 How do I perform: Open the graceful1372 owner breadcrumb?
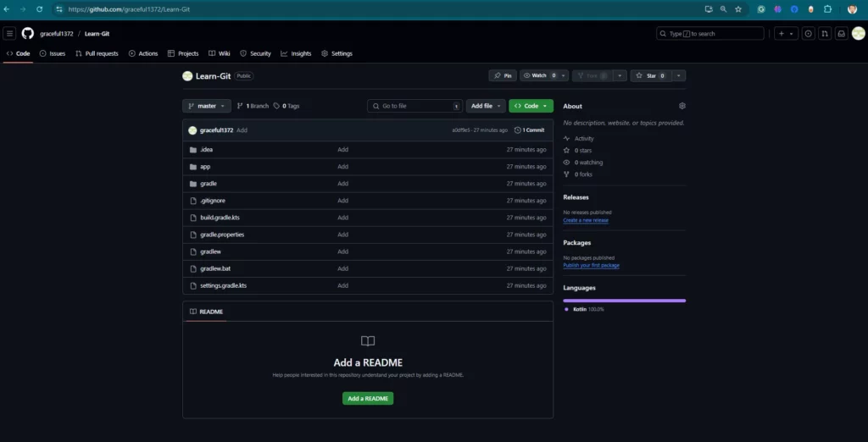pyautogui.click(x=57, y=34)
